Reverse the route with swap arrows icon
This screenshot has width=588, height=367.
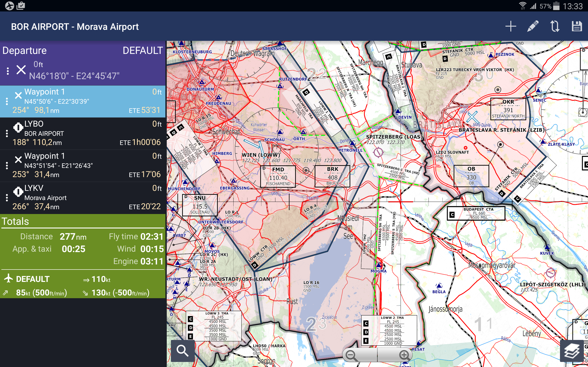[555, 26]
